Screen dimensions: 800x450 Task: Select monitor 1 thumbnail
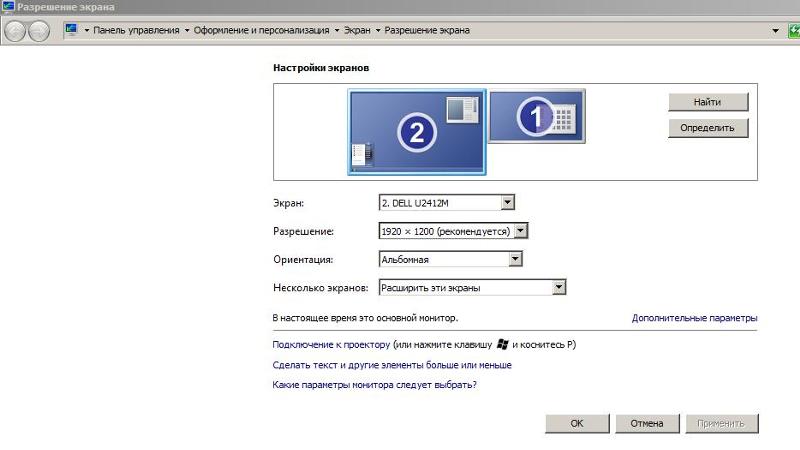tap(537, 116)
